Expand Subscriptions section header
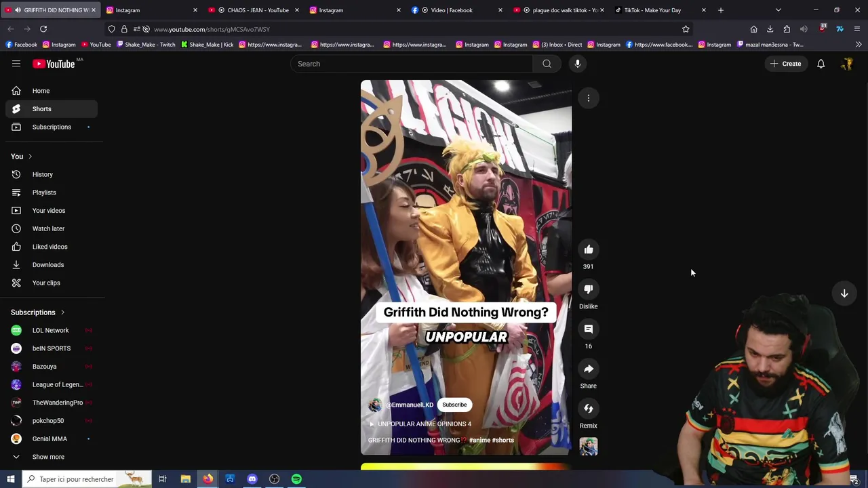 point(38,312)
